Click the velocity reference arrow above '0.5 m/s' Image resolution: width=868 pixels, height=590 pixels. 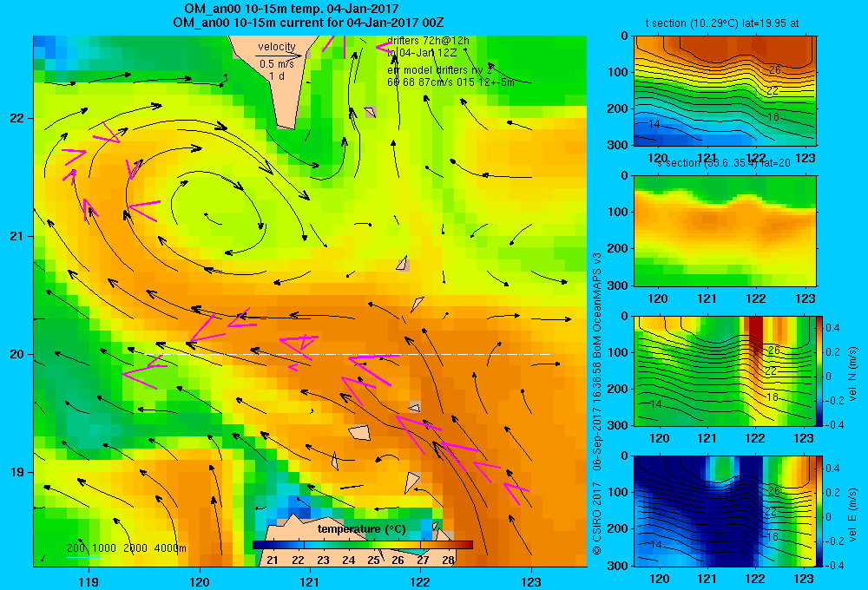(279, 56)
